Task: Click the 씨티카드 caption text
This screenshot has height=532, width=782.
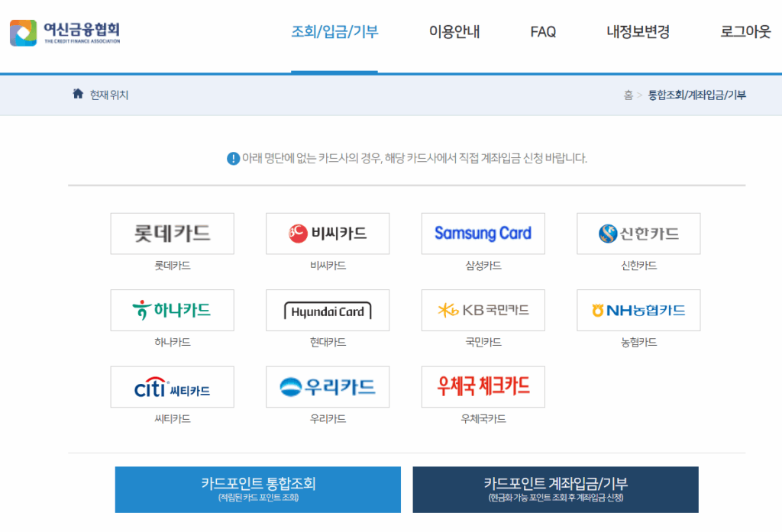Action: pyautogui.click(x=172, y=419)
